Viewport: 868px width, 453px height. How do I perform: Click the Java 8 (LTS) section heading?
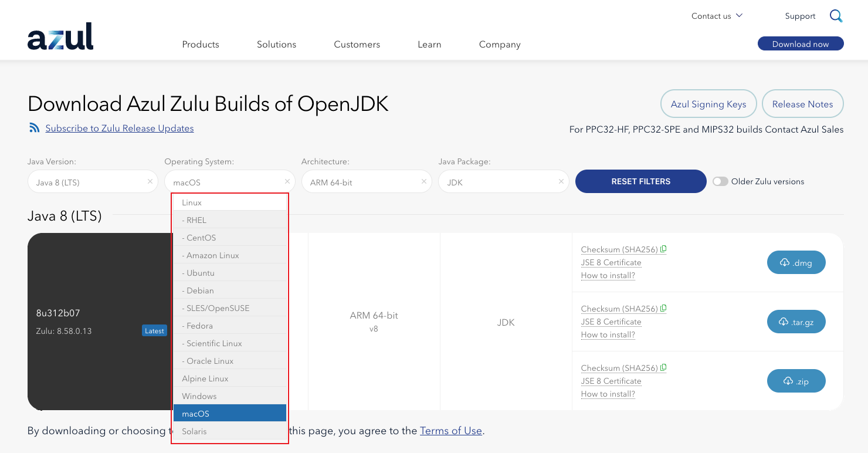pos(65,216)
